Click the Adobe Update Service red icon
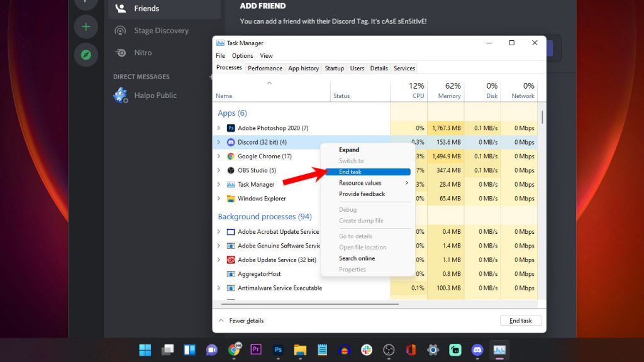 pyautogui.click(x=231, y=260)
